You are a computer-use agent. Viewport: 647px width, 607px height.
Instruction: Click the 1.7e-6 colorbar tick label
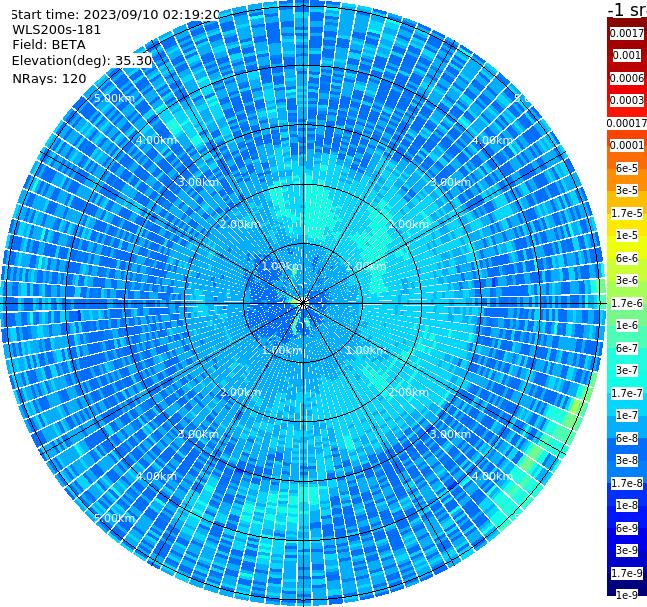click(627, 303)
